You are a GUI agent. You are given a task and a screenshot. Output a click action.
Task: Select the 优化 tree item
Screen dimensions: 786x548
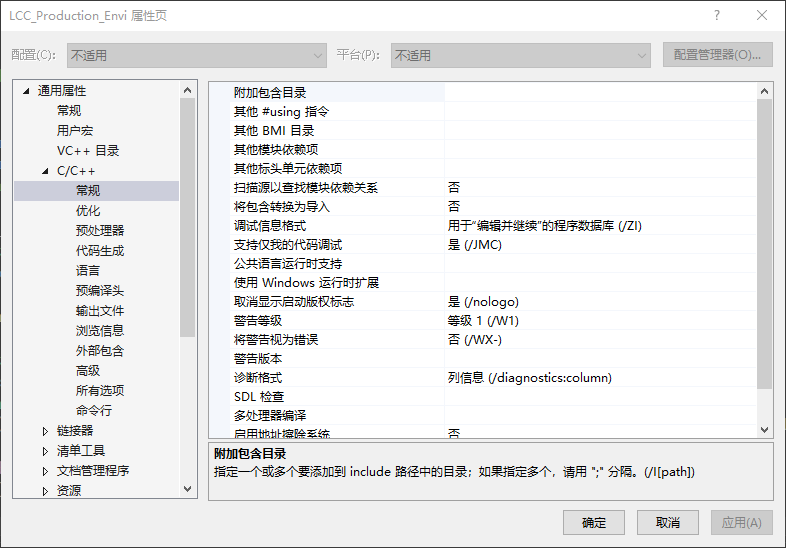(88, 211)
